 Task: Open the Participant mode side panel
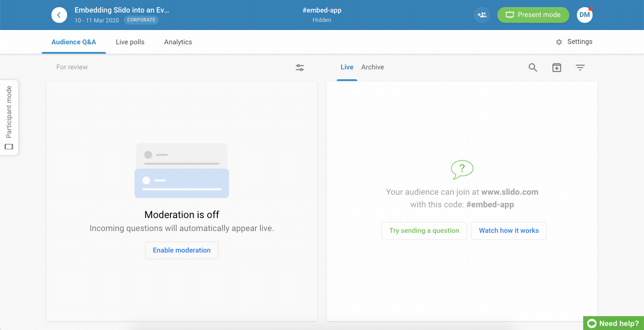tap(9, 118)
